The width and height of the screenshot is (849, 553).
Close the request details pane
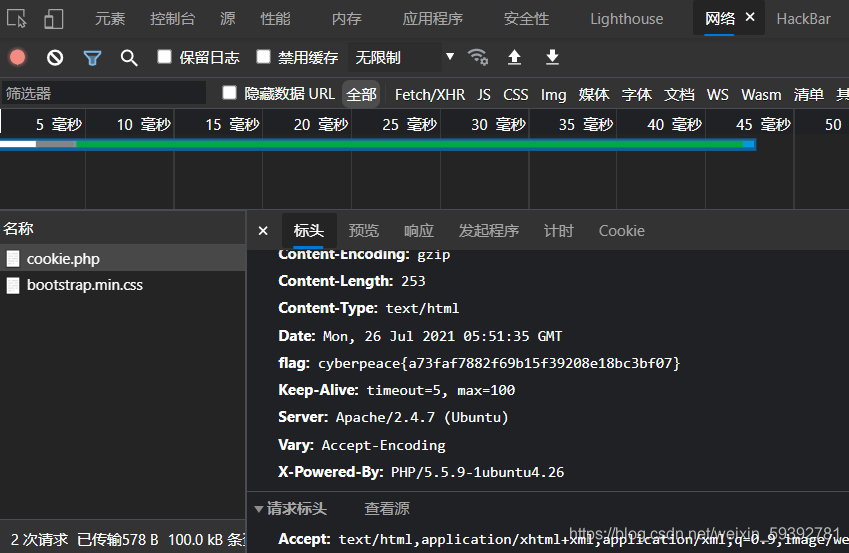click(x=263, y=231)
